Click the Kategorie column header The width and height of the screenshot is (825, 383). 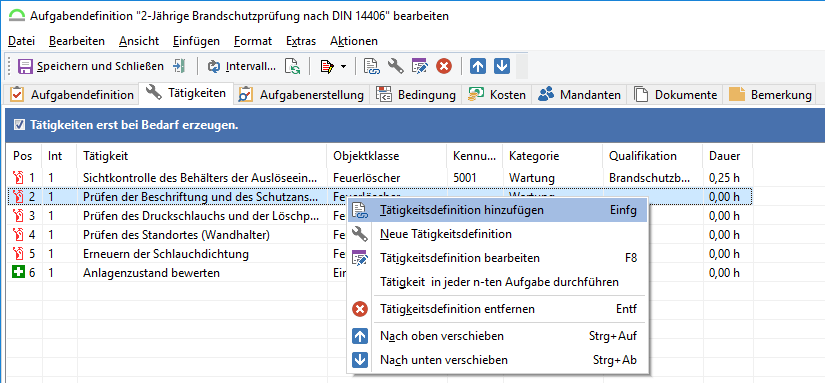[552, 156]
